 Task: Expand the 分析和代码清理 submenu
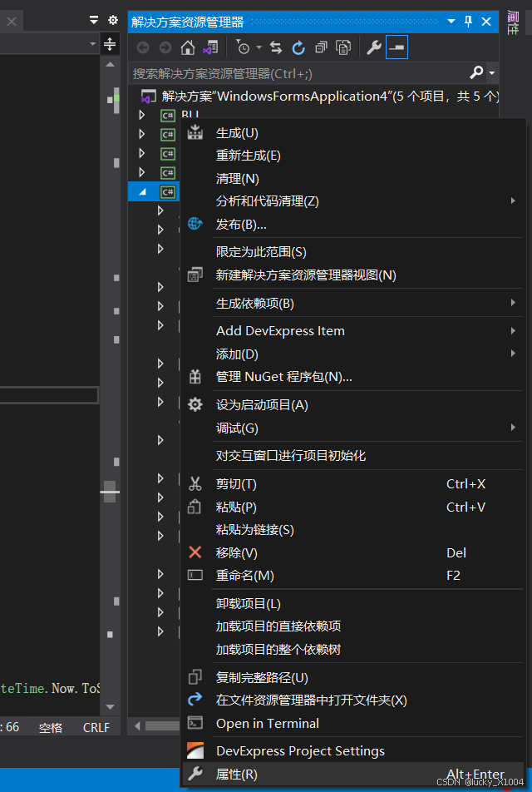513,200
